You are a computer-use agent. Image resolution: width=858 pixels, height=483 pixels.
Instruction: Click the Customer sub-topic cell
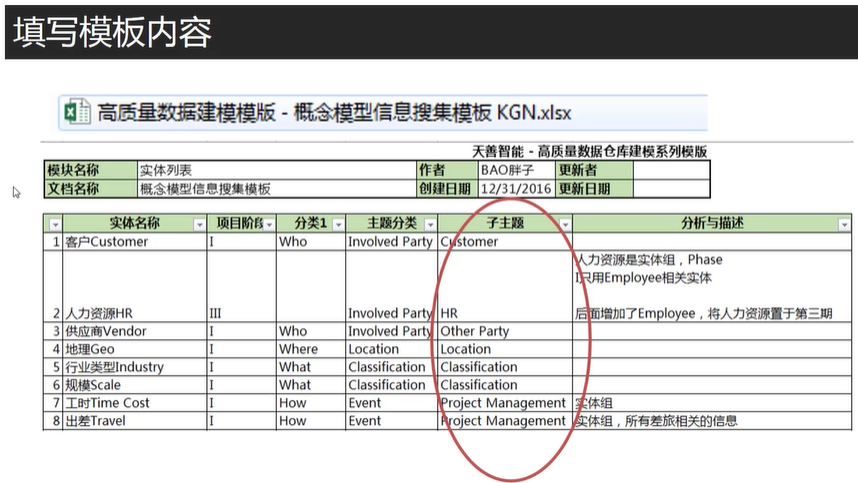pos(505,242)
